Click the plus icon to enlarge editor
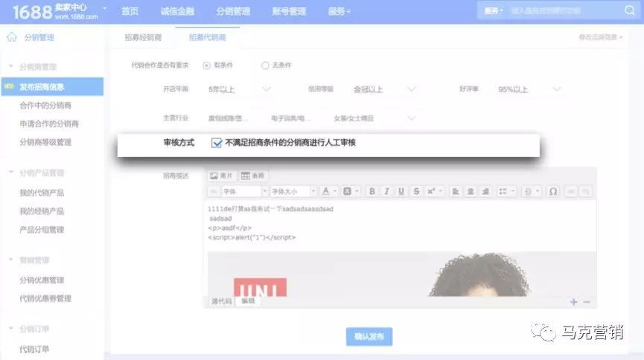Image resolution: width=644 pixels, height=360 pixels. pyautogui.click(x=574, y=302)
